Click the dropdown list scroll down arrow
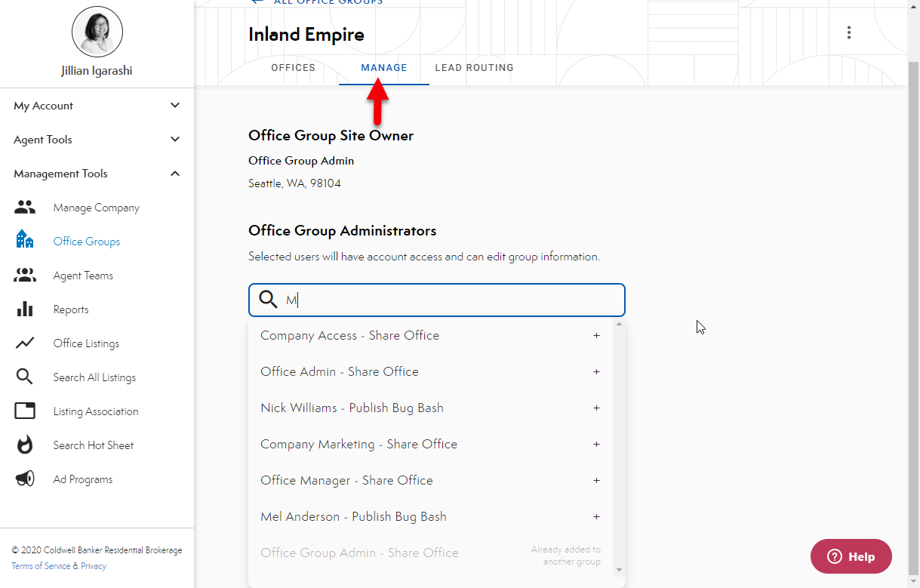The image size is (920, 588). (x=620, y=570)
